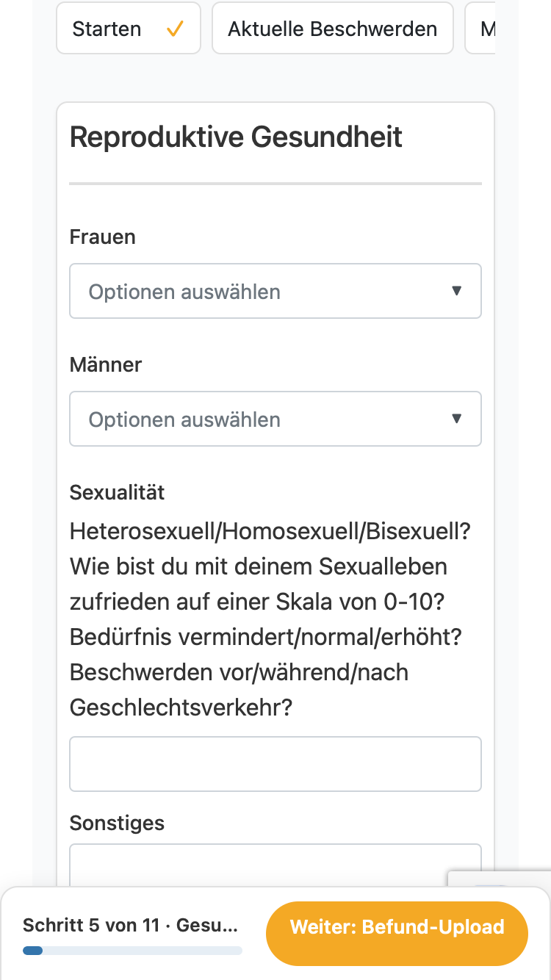Screen dimensions: 551x980
Task: Switch to the Aktuelle Beschwerden tab
Action: point(333,29)
